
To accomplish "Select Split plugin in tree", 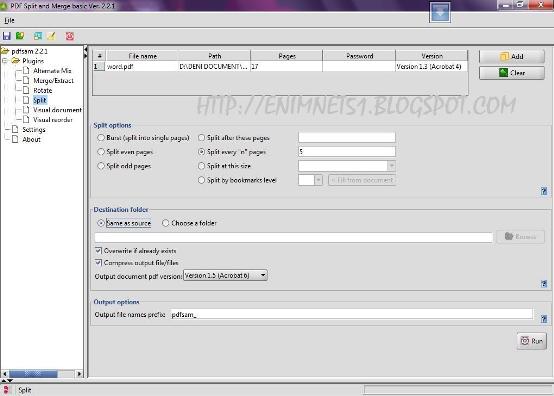I will (40, 100).
